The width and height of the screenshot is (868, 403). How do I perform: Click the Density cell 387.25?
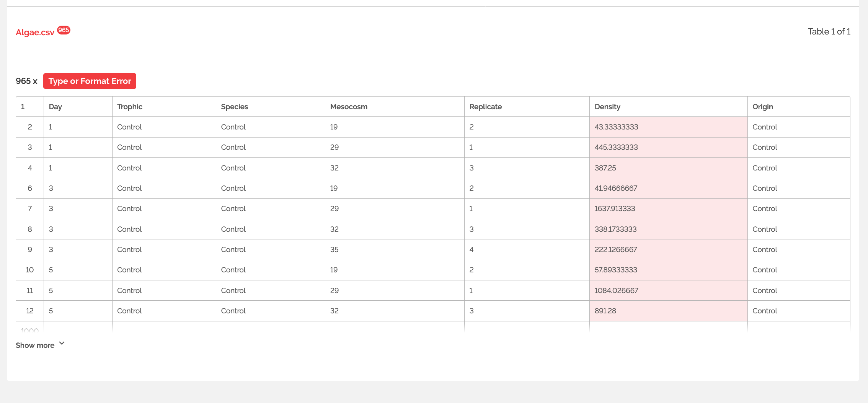click(669, 168)
